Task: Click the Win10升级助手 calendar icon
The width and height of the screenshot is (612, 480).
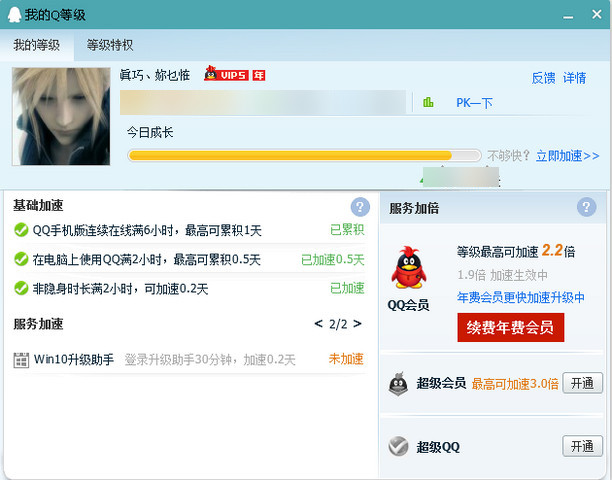Action: 21,359
